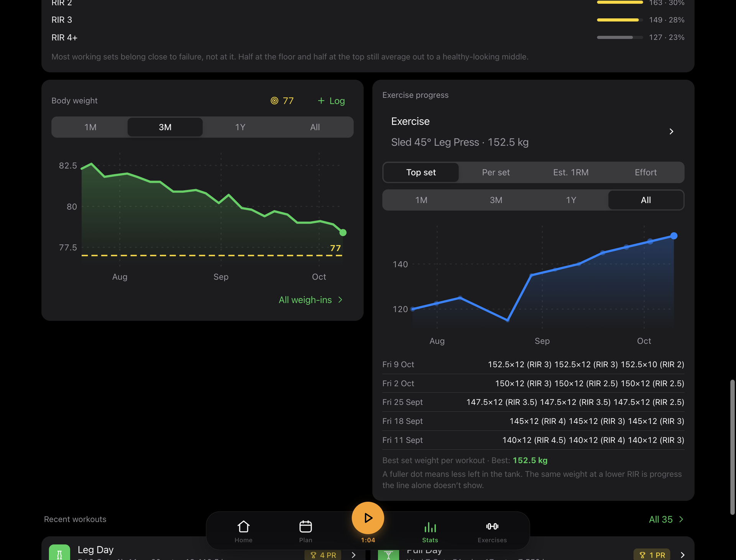Click the Leg Day workout icon
736x560 pixels.
click(59, 553)
